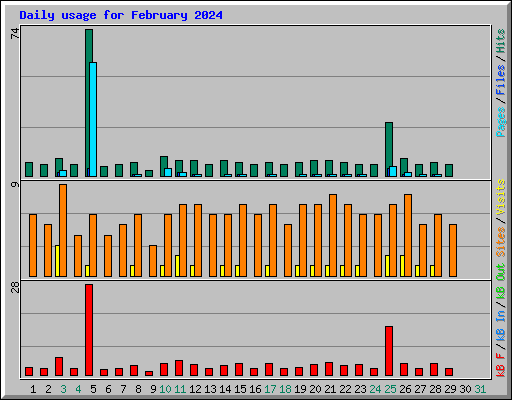Screen dimensions: 512x400
Task: Select the green Hits bar for day 1
Action: (x=29, y=169)
